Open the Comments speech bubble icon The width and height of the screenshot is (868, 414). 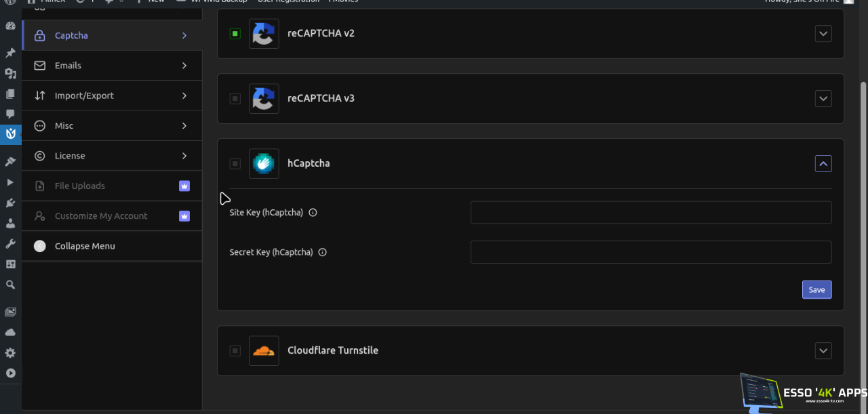tap(10, 114)
